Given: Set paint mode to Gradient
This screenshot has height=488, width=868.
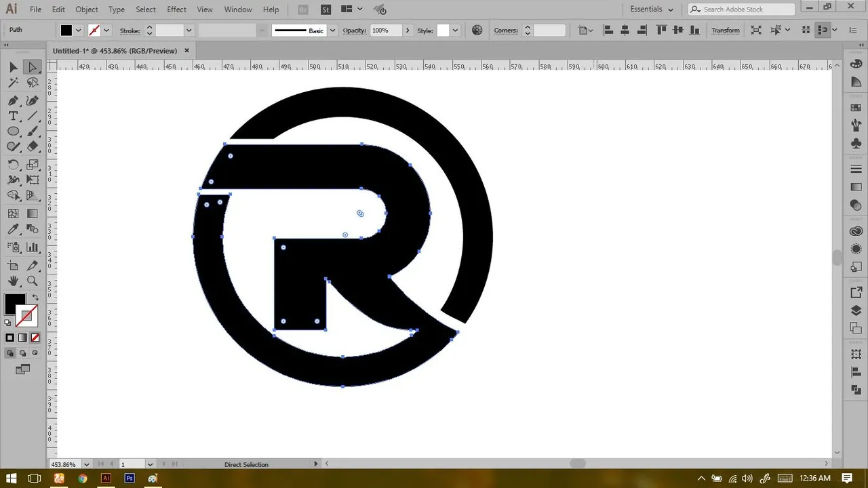Looking at the screenshot, I should 22,338.
